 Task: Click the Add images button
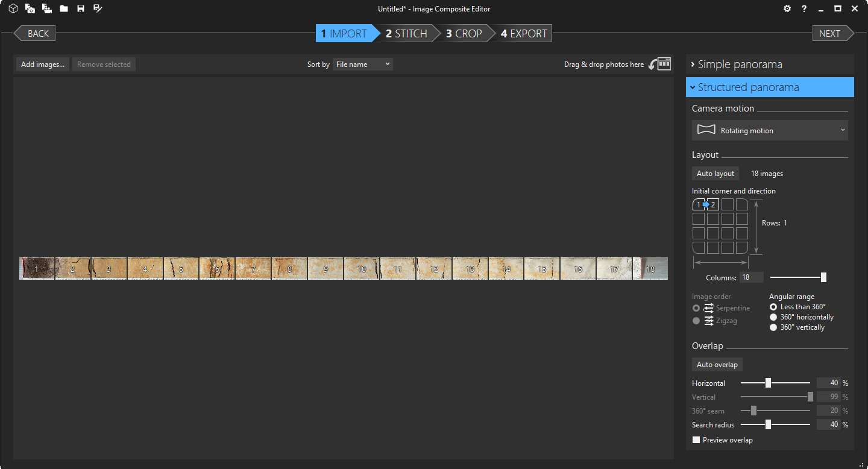42,65
